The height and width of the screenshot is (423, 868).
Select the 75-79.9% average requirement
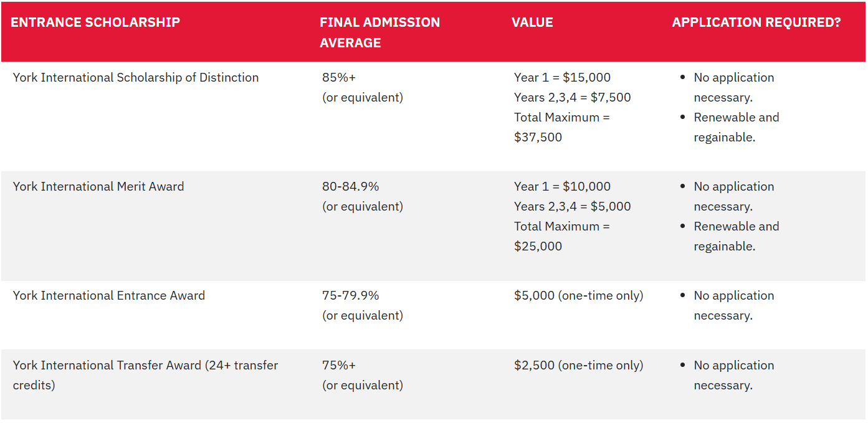coord(362,305)
